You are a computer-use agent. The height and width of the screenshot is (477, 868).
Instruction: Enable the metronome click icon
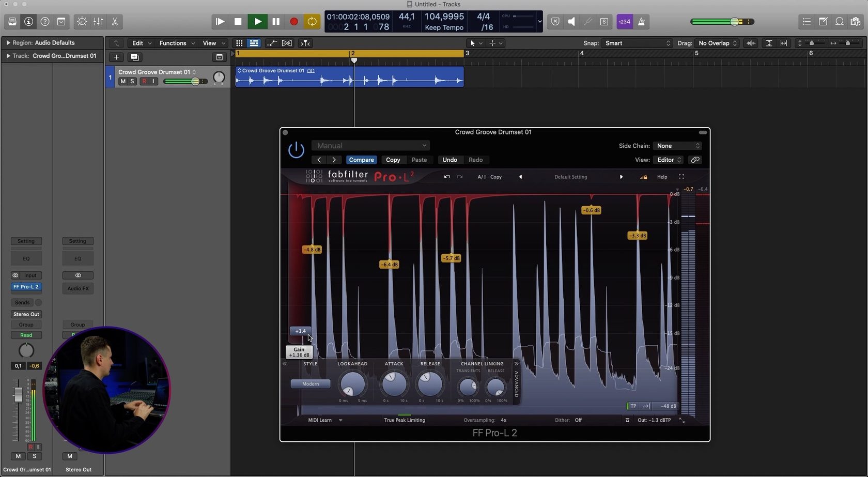pyautogui.click(x=641, y=22)
